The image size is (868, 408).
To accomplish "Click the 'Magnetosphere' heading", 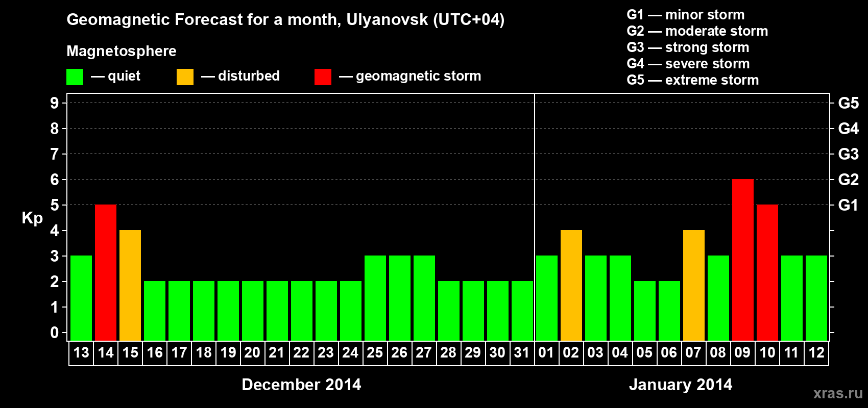I will pos(122,51).
